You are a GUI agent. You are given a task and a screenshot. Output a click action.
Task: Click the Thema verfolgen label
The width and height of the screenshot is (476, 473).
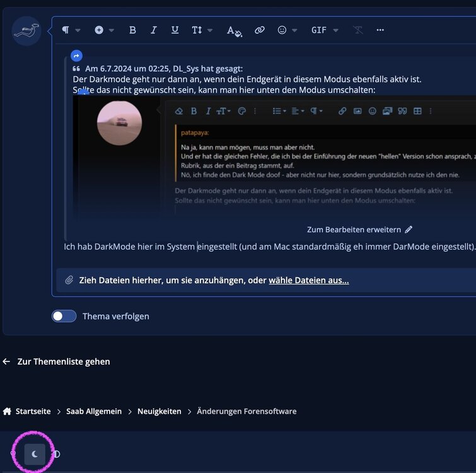pyautogui.click(x=115, y=316)
